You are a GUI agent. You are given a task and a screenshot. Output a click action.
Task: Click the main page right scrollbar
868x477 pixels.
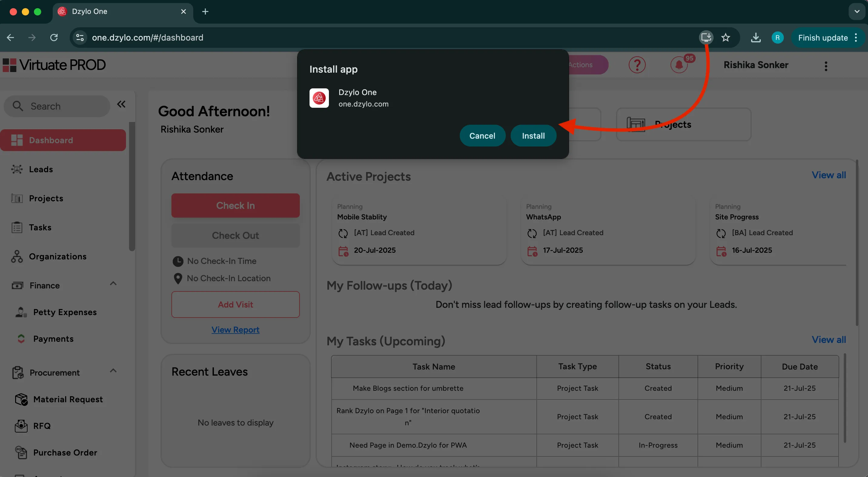[x=857, y=243]
